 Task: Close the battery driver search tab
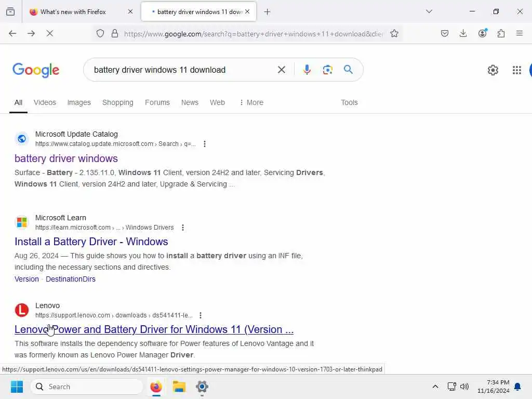tap(247, 12)
